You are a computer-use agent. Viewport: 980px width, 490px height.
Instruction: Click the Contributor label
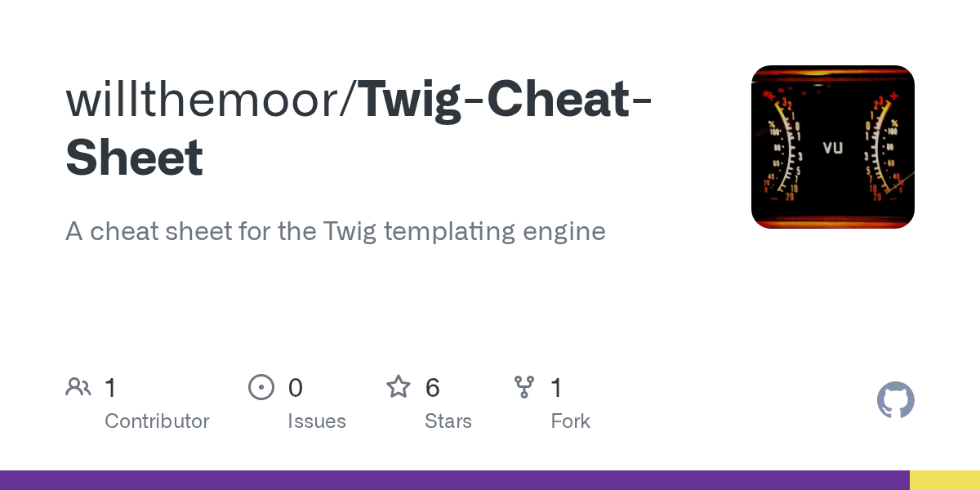click(157, 421)
